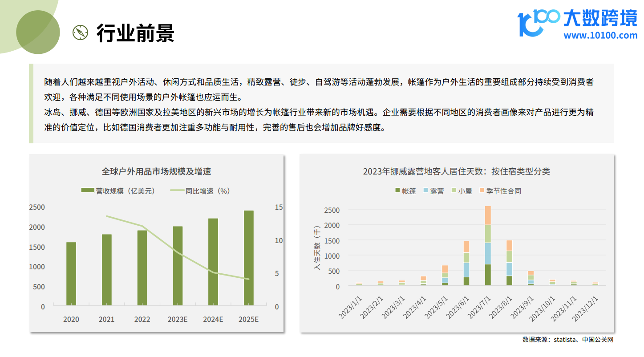Click the paragraph line starting 随着人们越来越重视户外活动
Viewport: 644px width, 357px height.
pos(319,82)
